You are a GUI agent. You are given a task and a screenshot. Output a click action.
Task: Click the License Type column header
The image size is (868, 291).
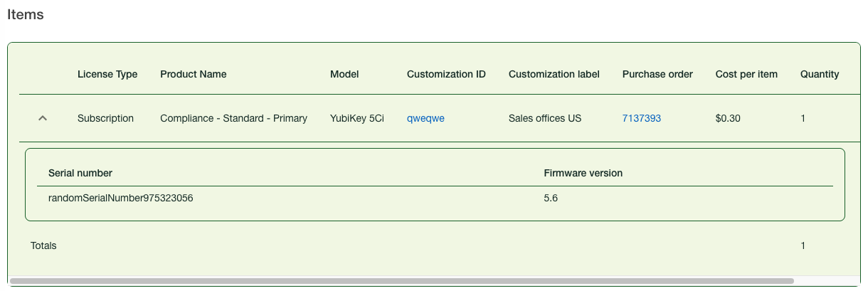coord(107,74)
